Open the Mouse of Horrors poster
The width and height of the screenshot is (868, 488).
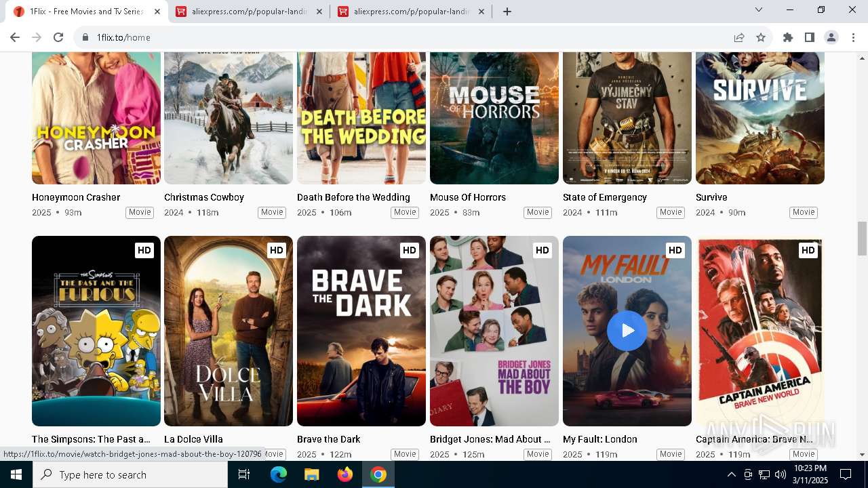tap(494, 118)
